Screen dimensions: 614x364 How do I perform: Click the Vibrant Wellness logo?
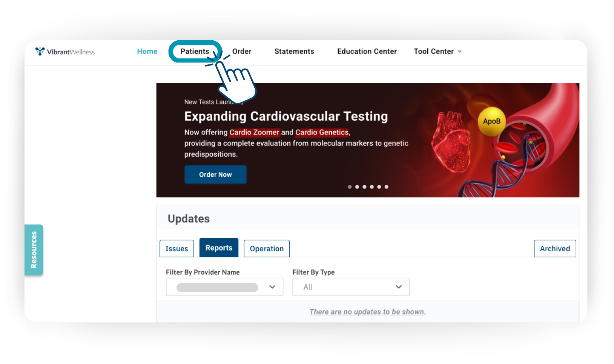[65, 52]
